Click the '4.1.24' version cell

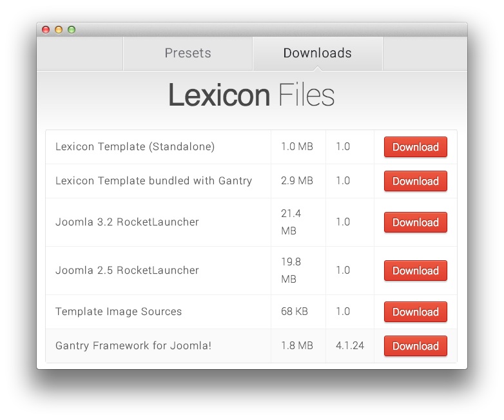tap(350, 346)
